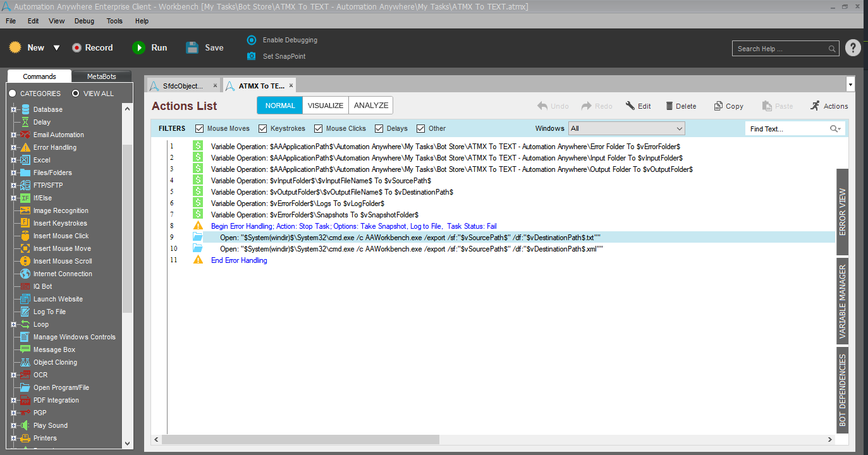The height and width of the screenshot is (455, 868).
Task: Click the Edit wrench icon
Action: 630,106
